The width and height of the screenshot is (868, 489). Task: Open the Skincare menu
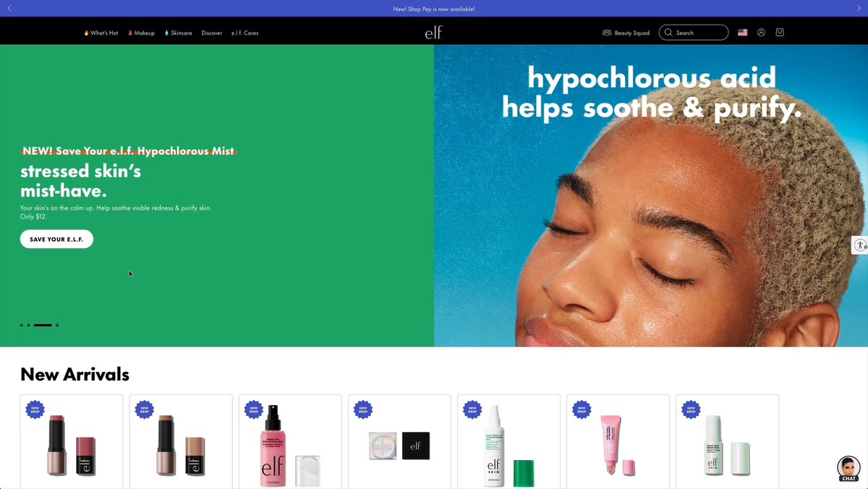(x=178, y=33)
